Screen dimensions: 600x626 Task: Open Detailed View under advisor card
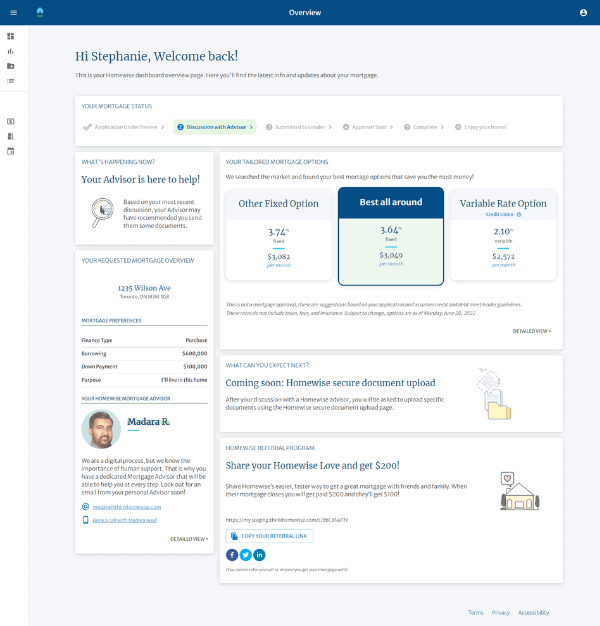pos(189,539)
